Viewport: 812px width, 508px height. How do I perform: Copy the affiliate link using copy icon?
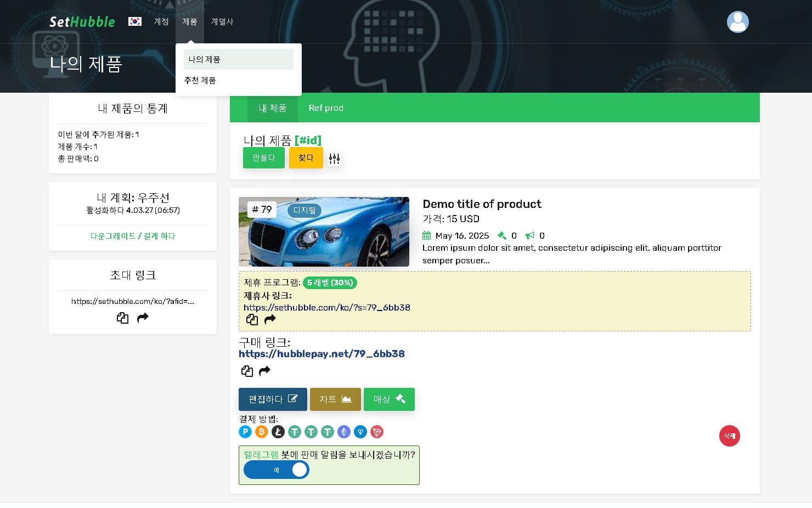click(252, 319)
